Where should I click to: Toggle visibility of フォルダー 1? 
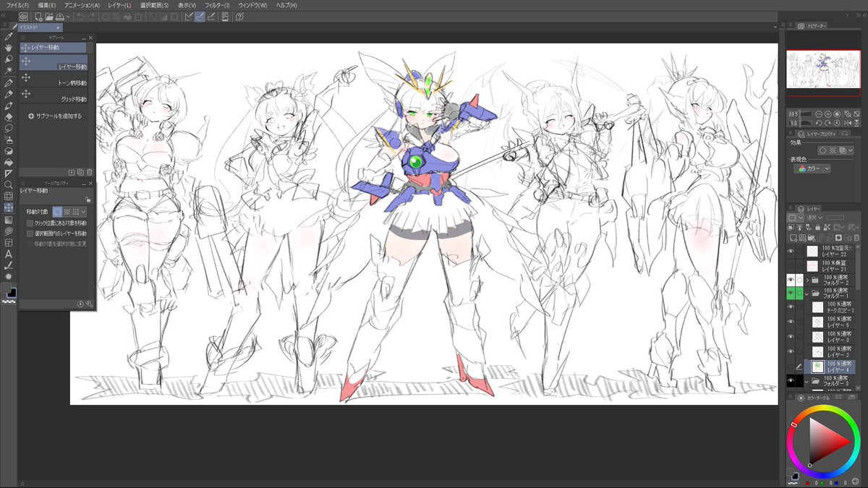(791, 293)
